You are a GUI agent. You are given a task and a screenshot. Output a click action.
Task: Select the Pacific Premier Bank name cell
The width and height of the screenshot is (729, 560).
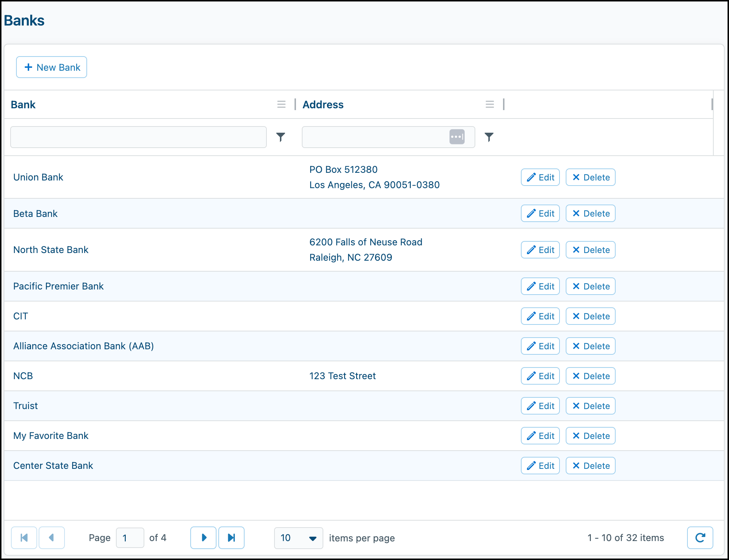pos(59,286)
